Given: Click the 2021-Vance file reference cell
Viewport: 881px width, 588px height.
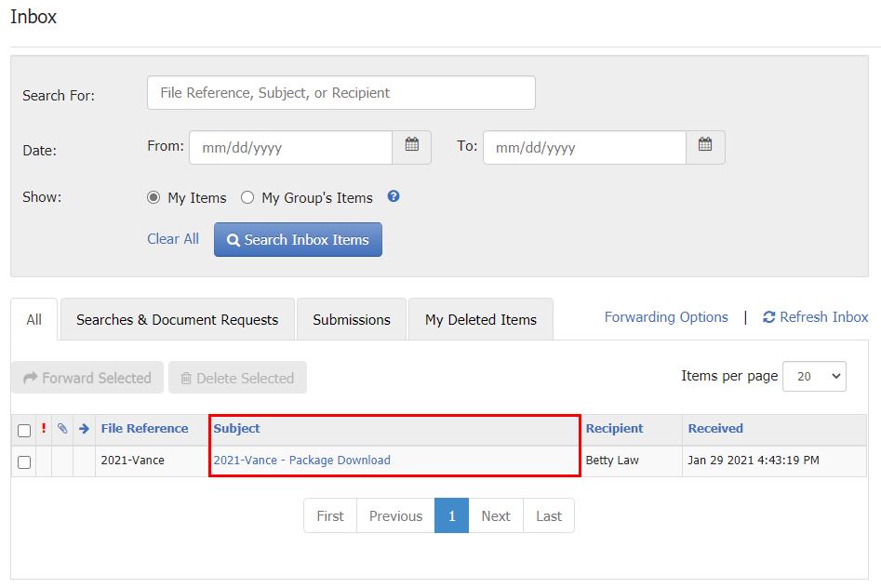Looking at the screenshot, I should tap(152, 461).
